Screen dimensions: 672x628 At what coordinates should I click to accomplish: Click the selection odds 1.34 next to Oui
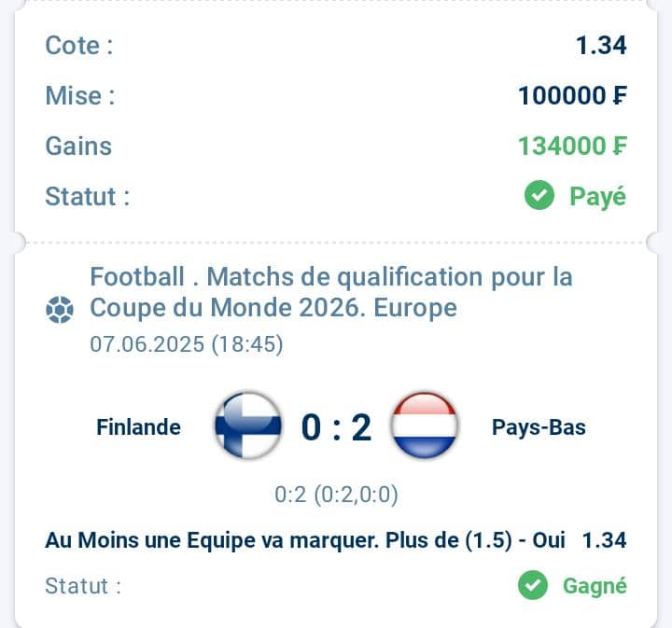click(x=604, y=539)
